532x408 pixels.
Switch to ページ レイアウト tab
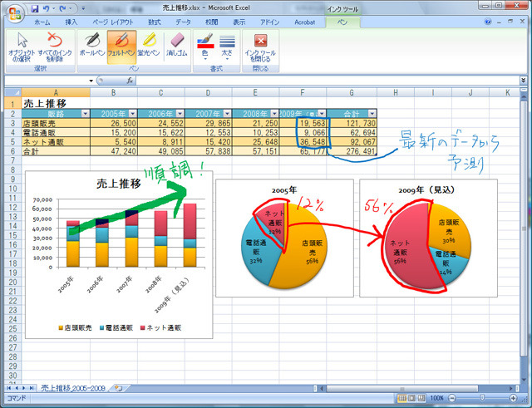pyautogui.click(x=113, y=22)
